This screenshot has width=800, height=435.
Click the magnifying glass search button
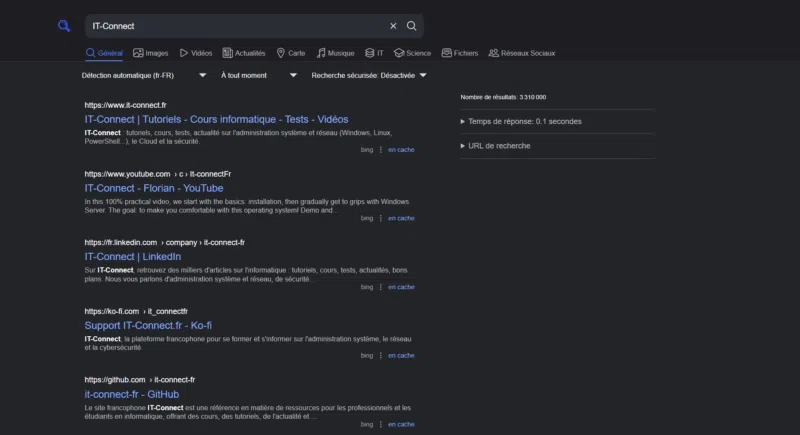tap(412, 26)
